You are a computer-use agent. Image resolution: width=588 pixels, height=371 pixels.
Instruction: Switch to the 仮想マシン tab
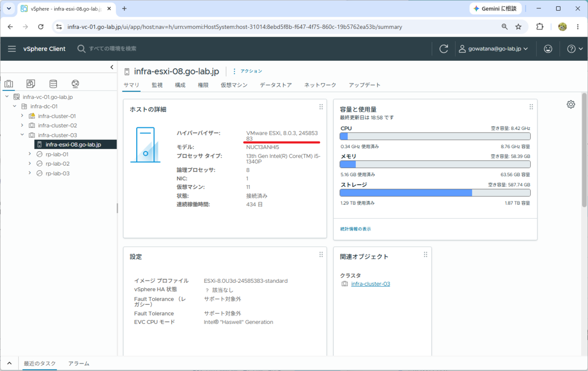tap(234, 85)
